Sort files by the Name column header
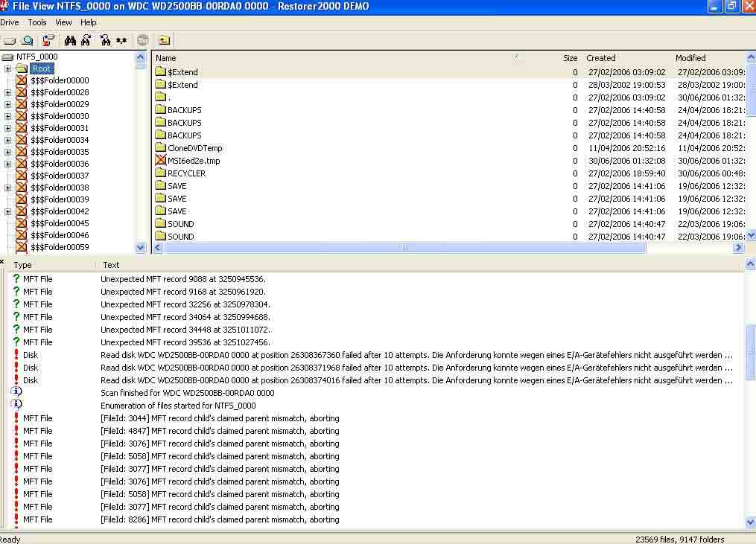 pyautogui.click(x=337, y=58)
